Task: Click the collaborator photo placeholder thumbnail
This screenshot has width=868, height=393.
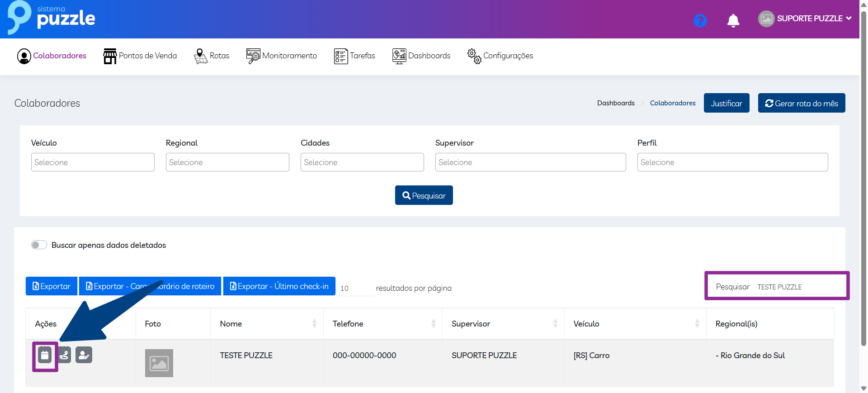Action: [159, 363]
